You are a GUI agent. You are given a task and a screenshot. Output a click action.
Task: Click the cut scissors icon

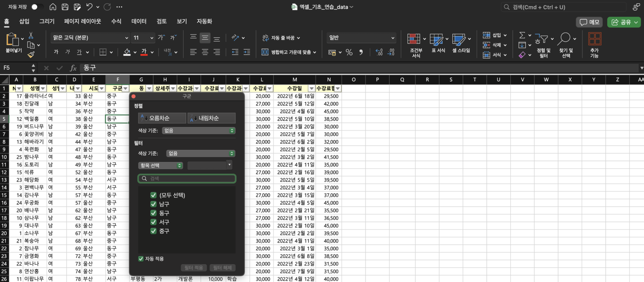pos(31,36)
